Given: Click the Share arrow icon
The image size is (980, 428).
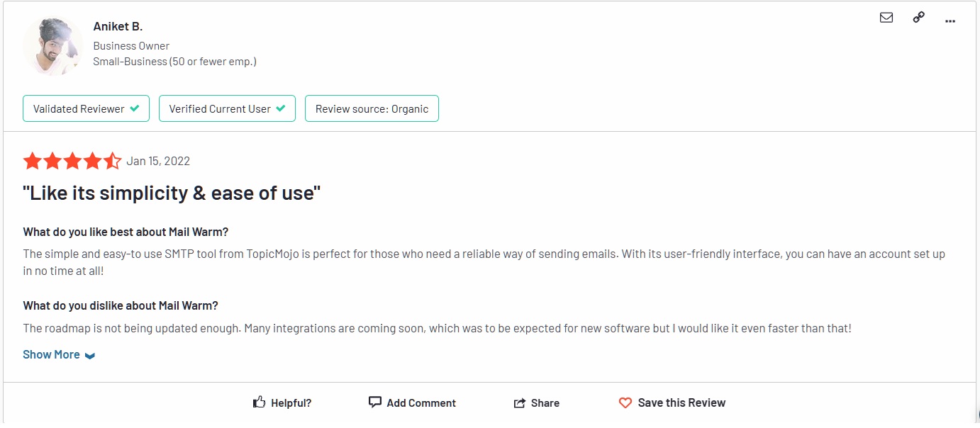Looking at the screenshot, I should (x=520, y=403).
